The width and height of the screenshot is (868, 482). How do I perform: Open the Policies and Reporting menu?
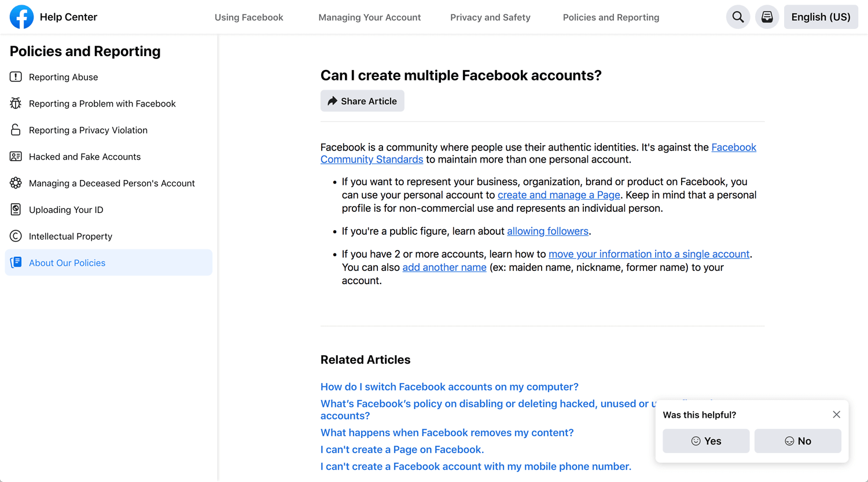(x=611, y=17)
